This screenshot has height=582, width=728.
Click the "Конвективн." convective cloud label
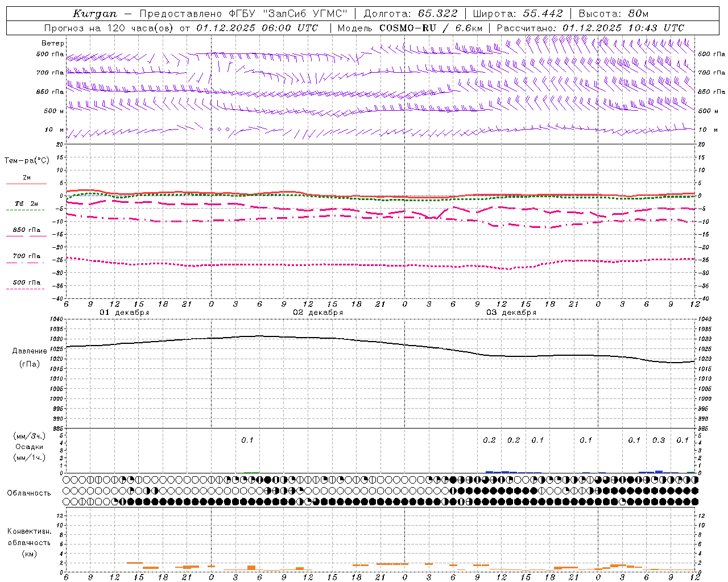(x=29, y=531)
